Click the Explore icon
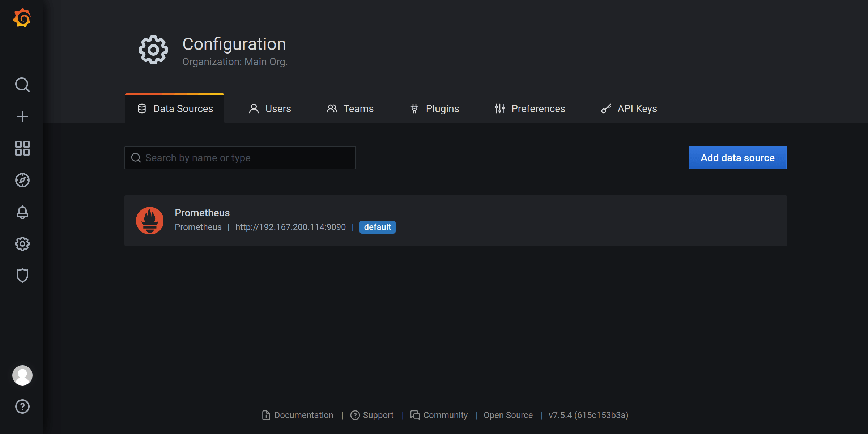The height and width of the screenshot is (434, 868). [x=22, y=180]
